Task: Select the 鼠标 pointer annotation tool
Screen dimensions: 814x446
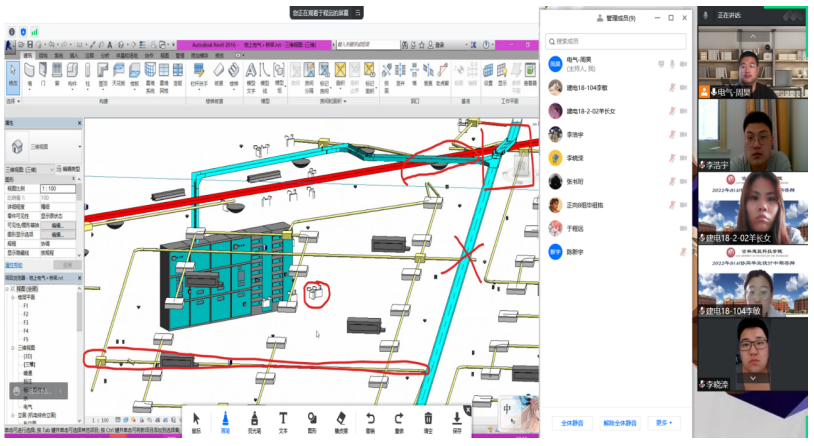Action: [196, 421]
